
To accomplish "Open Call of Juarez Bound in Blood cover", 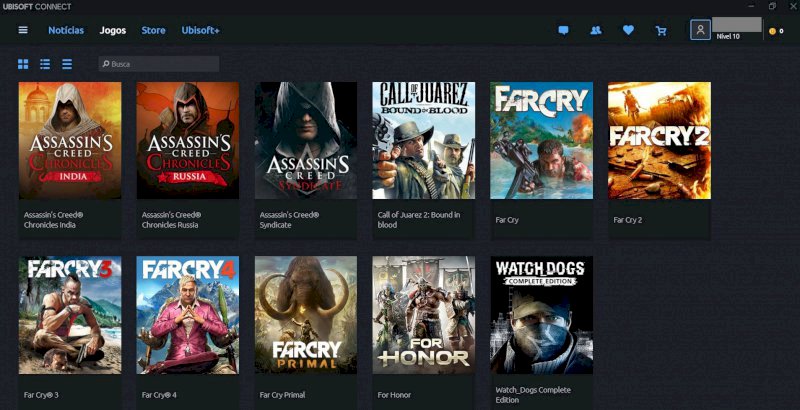I will [x=423, y=140].
